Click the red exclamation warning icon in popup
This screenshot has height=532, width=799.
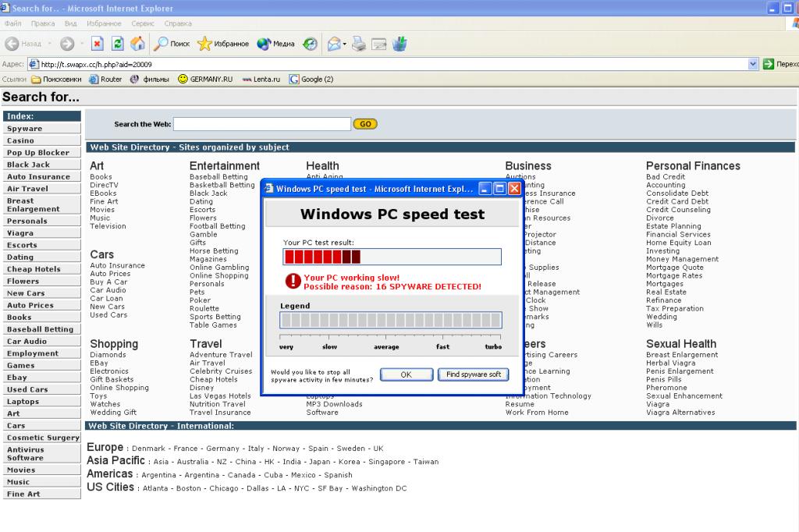[293, 281]
